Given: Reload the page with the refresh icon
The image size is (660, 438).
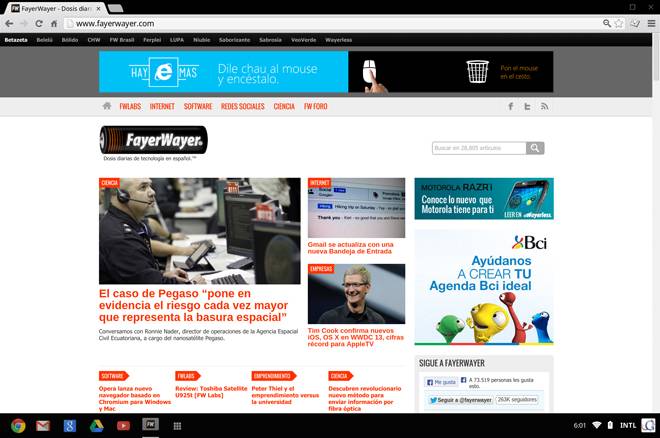Looking at the screenshot, I should pos(39,24).
